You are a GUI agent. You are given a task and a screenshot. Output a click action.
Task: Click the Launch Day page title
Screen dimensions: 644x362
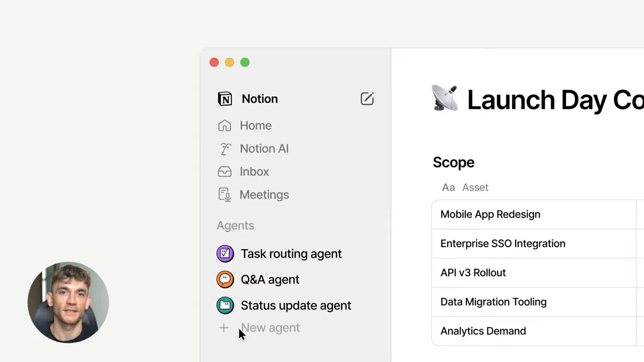coord(555,100)
